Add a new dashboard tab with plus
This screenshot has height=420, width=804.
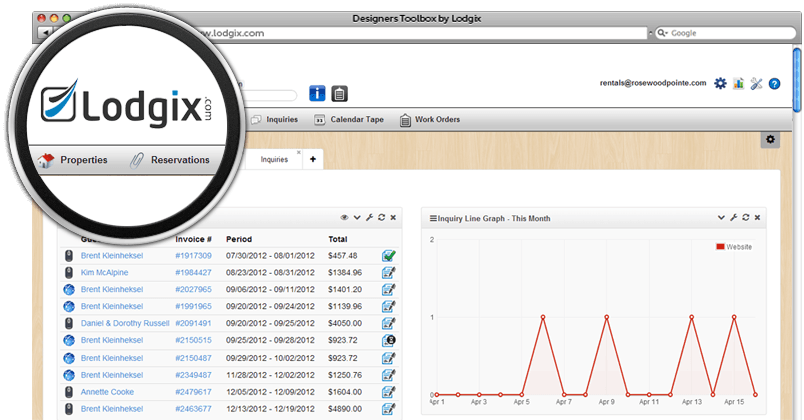[312, 159]
